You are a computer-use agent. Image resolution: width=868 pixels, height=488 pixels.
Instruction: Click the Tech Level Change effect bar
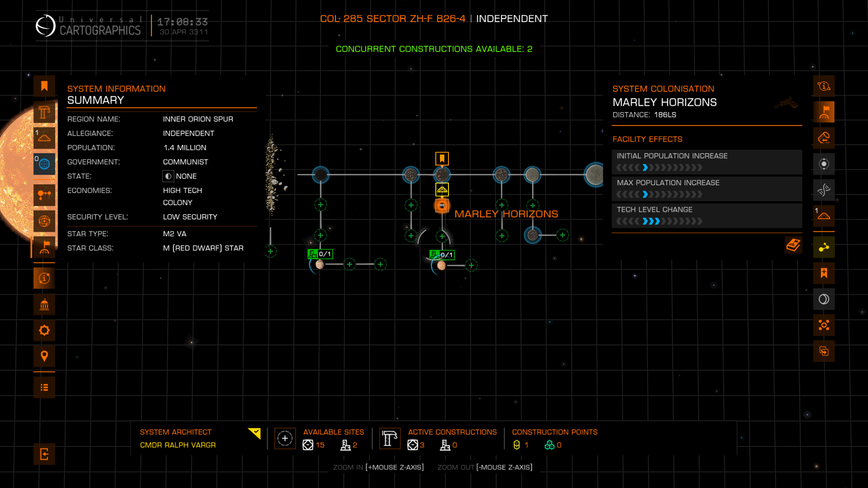(x=707, y=216)
